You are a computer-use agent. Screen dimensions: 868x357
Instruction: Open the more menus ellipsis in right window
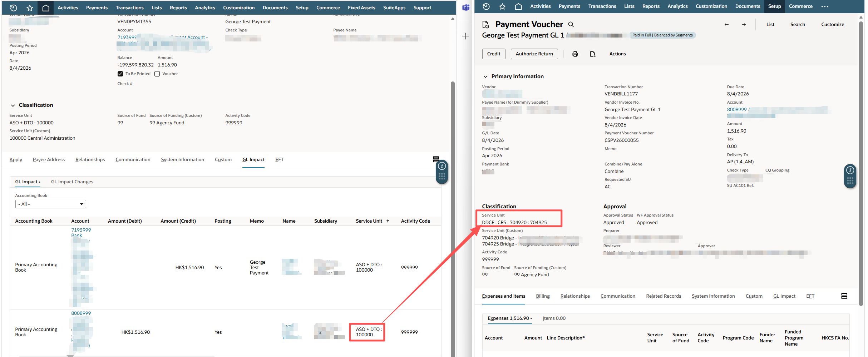coord(825,6)
